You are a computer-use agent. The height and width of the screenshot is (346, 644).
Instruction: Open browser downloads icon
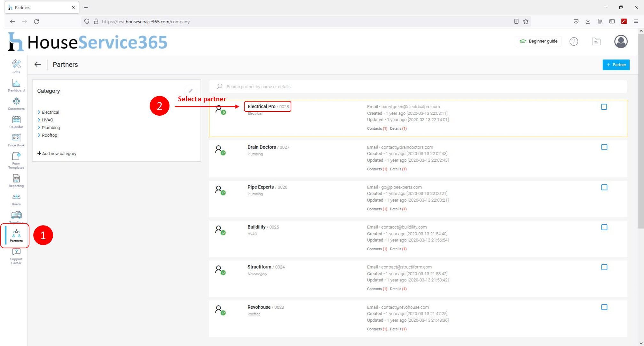[x=588, y=21]
